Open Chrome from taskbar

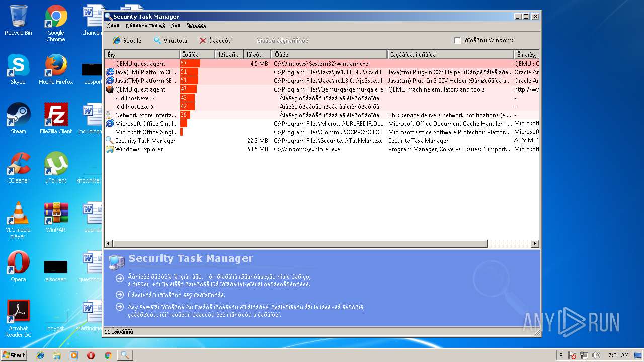[108, 355]
